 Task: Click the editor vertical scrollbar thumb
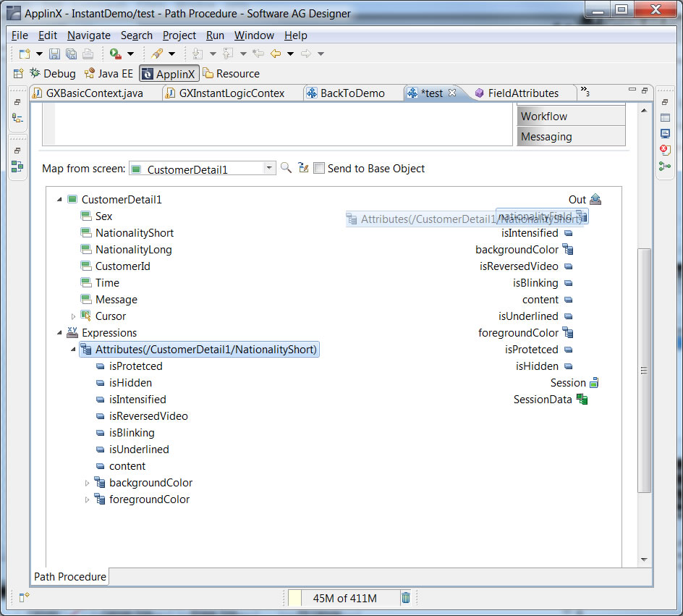pos(644,371)
